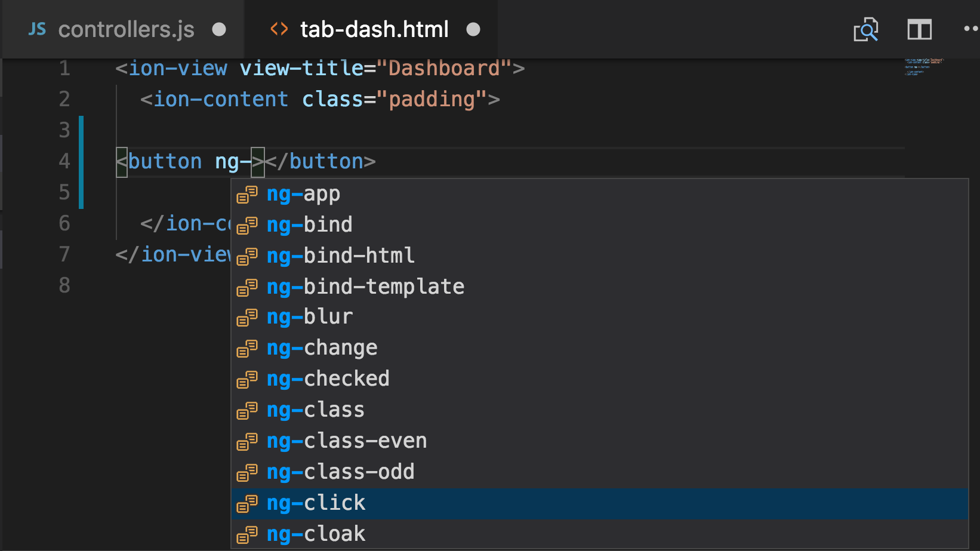Click the view-title attribute name
980x551 pixels.
[x=301, y=68]
